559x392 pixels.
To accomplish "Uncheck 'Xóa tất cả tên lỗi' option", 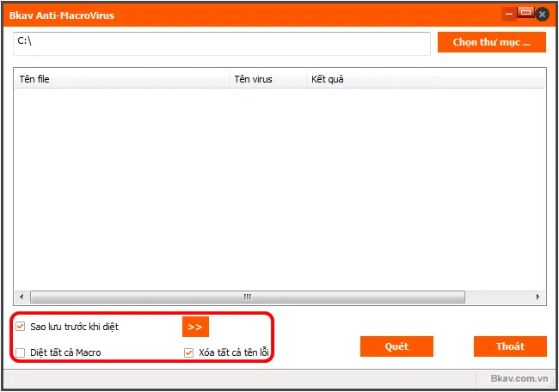I will [189, 352].
